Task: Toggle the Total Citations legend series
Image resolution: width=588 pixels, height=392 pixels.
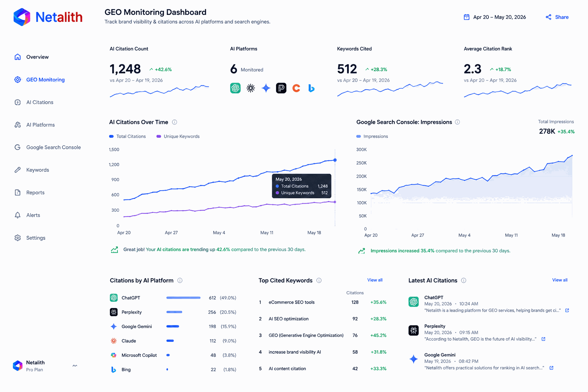Action: pyautogui.click(x=127, y=136)
